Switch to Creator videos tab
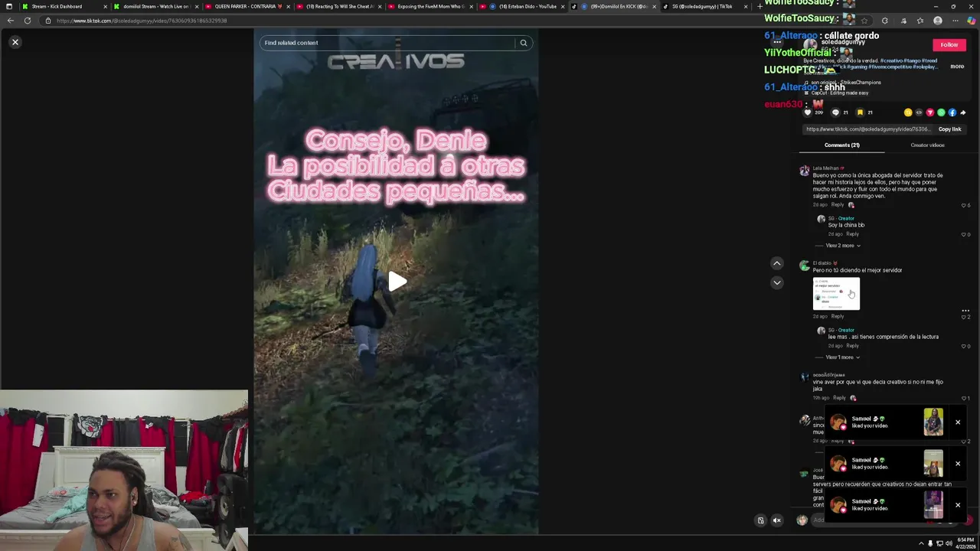Screen dimensions: 980x551 click(x=927, y=145)
